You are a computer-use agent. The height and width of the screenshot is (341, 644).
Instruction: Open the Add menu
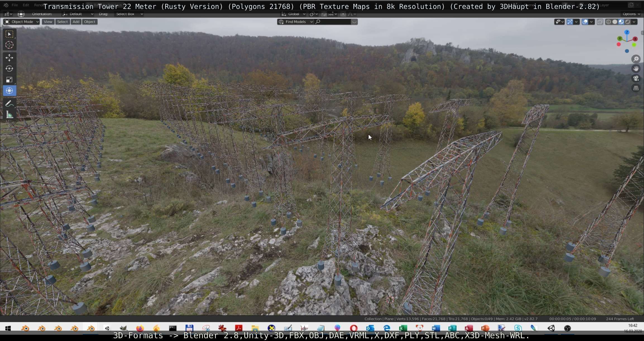pyautogui.click(x=76, y=22)
